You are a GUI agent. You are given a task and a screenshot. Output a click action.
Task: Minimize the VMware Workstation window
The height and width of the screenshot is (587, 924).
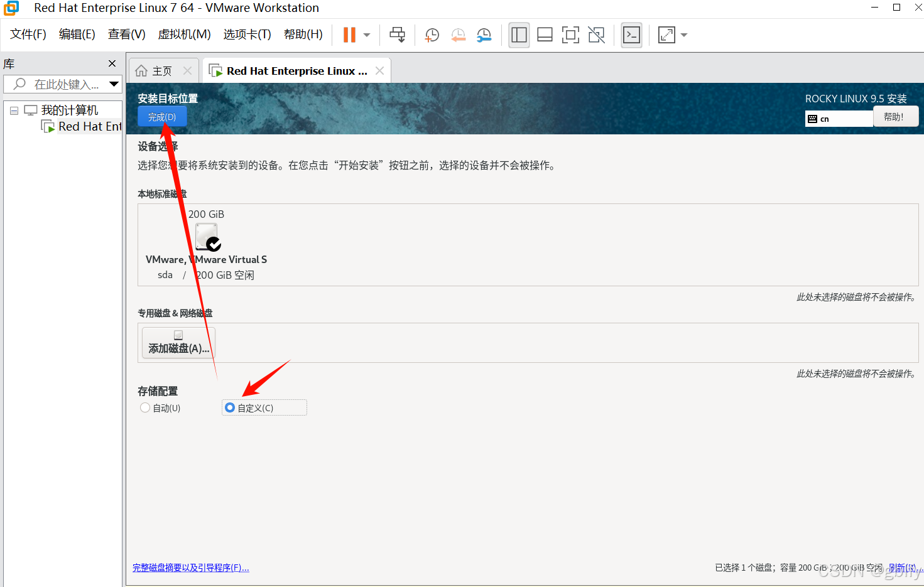point(875,8)
